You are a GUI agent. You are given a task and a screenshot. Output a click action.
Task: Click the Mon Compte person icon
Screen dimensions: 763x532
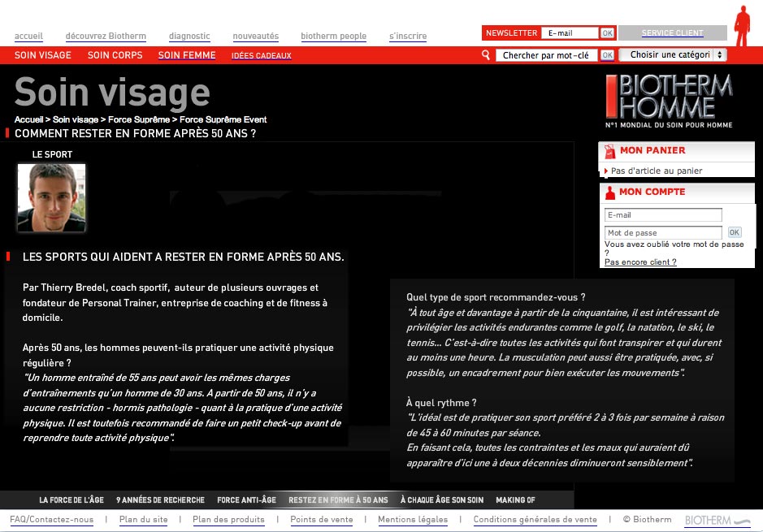pos(609,192)
